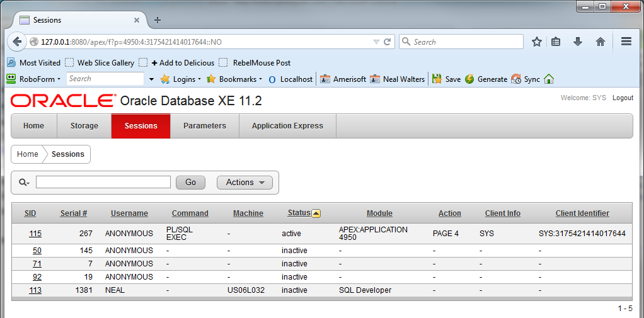Bookmark this page with the star icon
This screenshot has height=318, width=644.
[537, 42]
